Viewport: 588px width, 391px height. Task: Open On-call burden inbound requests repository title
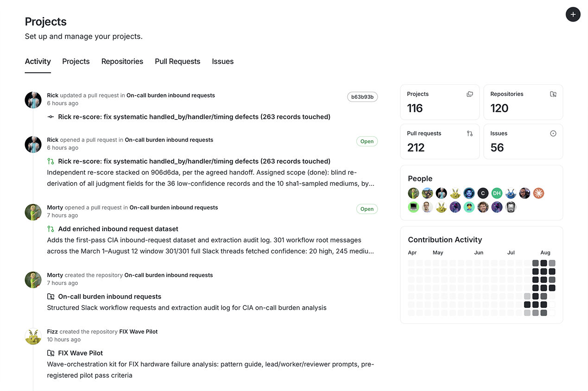110,296
